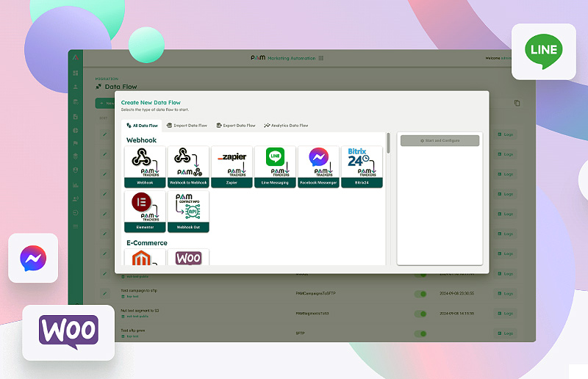Select the Webhook data flow card
The height and width of the screenshot is (379, 588).
(145, 167)
